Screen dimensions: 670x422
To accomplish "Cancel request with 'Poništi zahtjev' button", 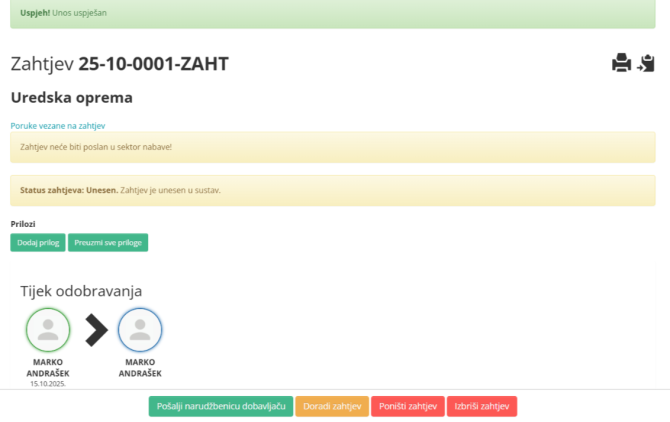I will (408, 406).
